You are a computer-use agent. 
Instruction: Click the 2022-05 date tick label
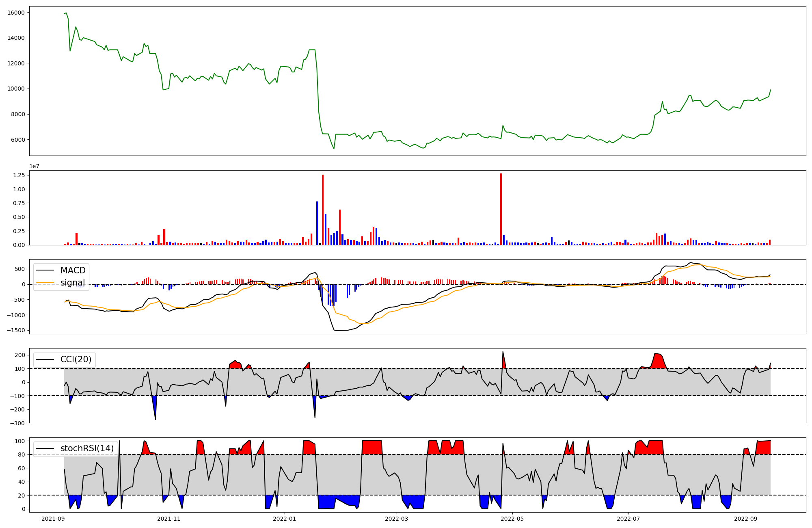512,518
